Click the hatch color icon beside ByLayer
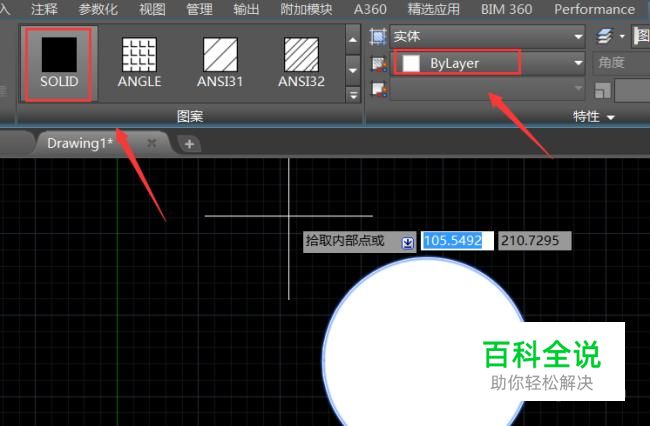The image size is (650, 426). pos(379,63)
